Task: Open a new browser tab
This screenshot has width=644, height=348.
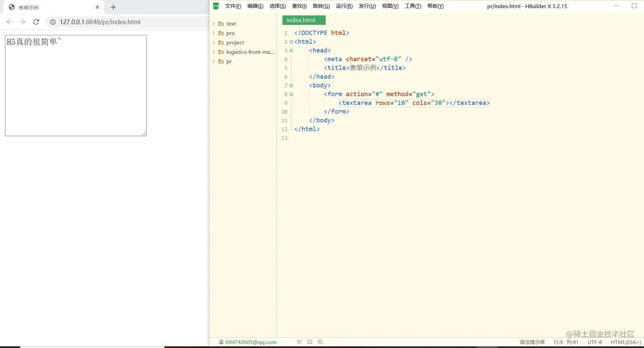Action: pyautogui.click(x=113, y=7)
